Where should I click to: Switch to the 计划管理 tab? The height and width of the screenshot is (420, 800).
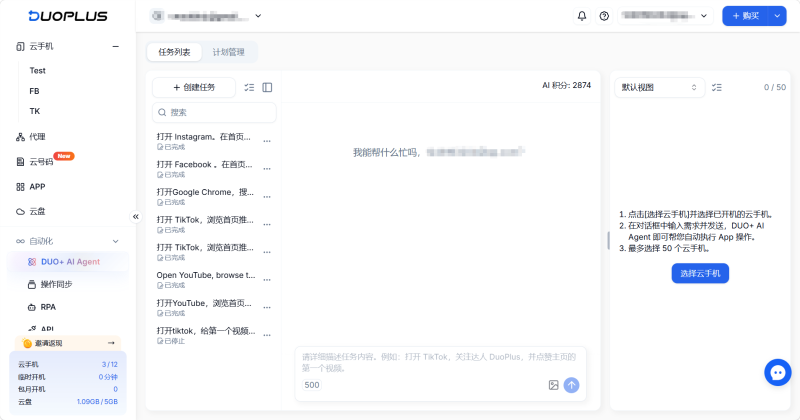pos(229,52)
